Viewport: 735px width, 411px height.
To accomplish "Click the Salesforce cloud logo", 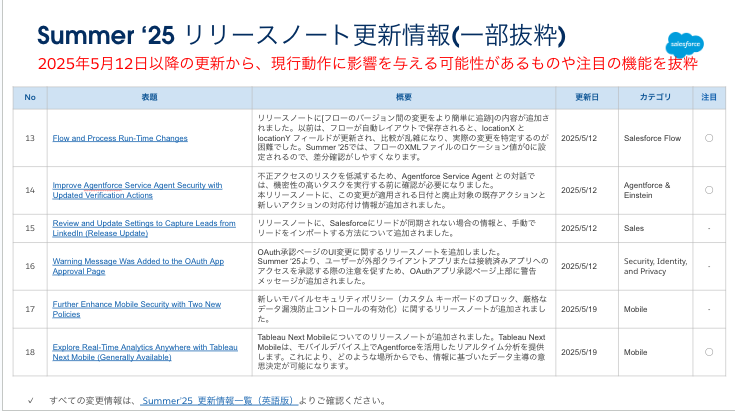I will tap(684, 45).
